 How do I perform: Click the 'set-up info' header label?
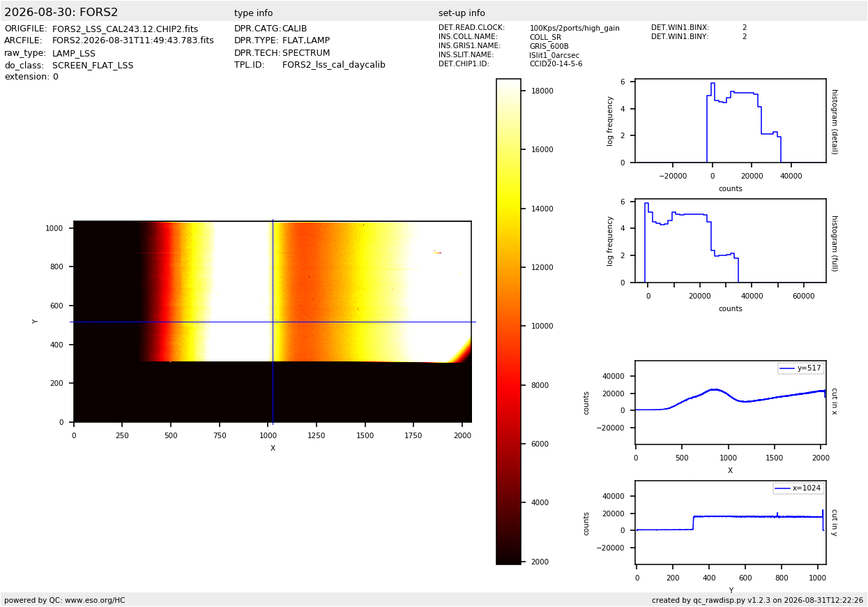[462, 13]
